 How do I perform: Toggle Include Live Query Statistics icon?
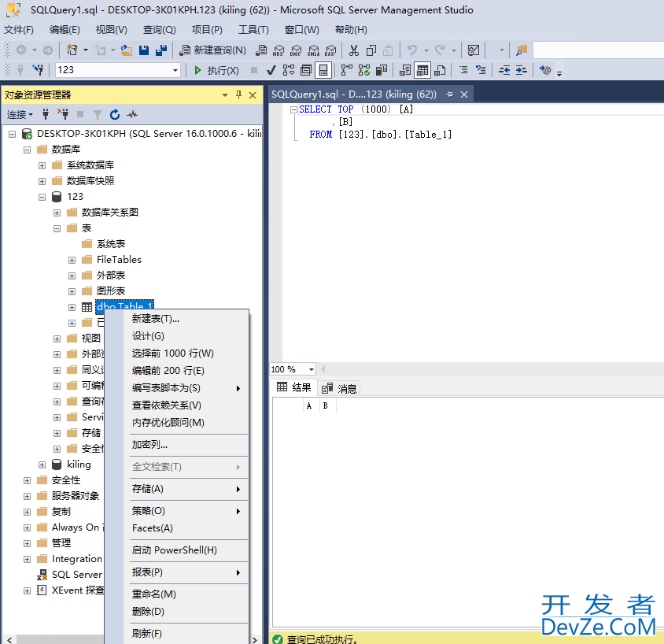click(363, 70)
